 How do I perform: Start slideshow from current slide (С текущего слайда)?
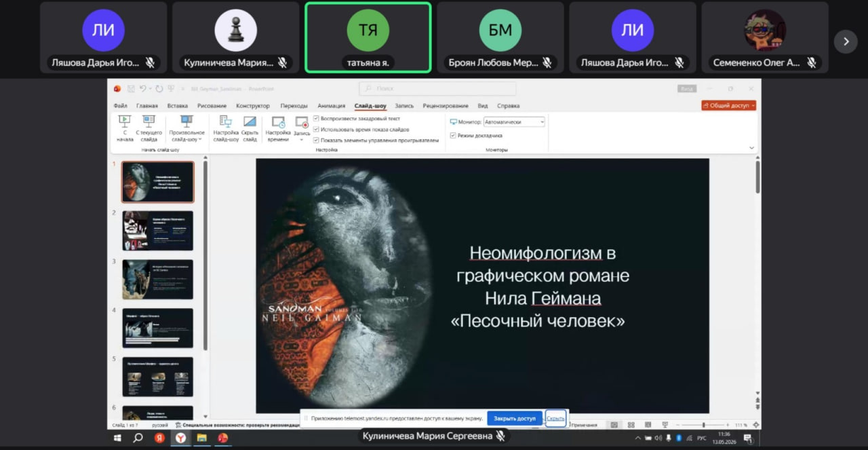pos(149,129)
